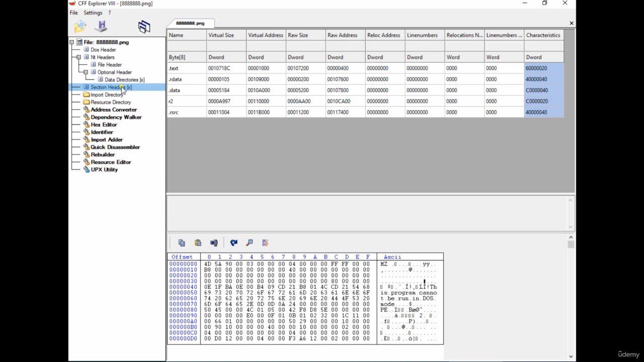
Task: Switch to the 8888888.png tab
Action: tap(190, 23)
